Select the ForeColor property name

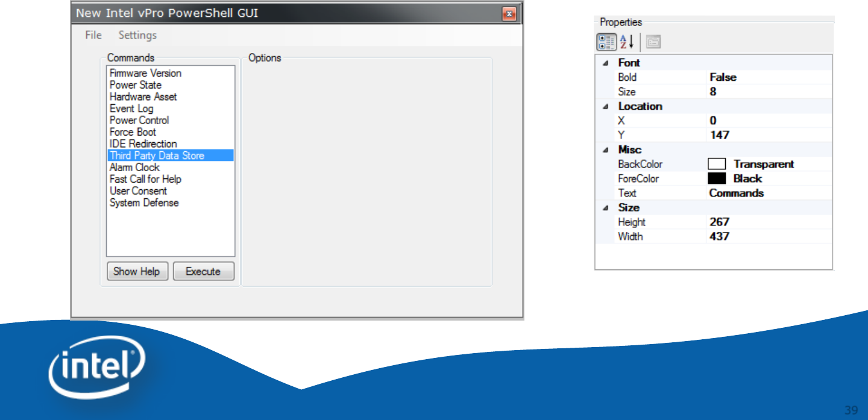pos(638,178)
